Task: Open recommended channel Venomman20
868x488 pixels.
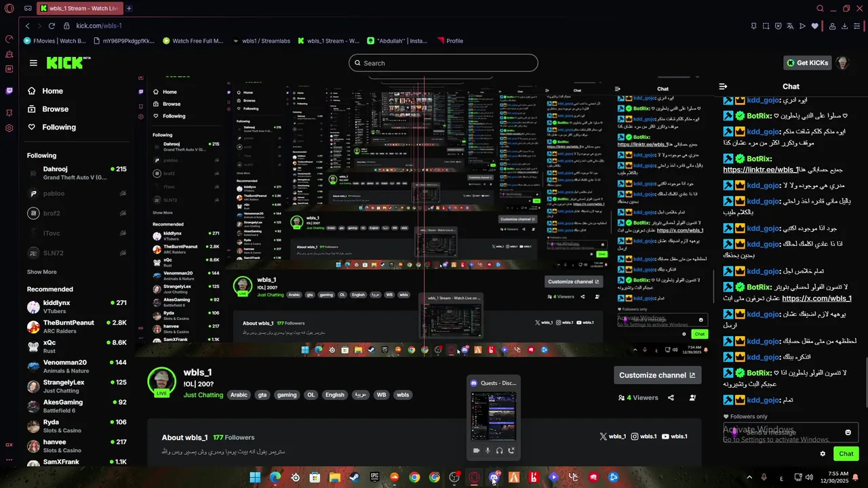Action: [77, 366]
